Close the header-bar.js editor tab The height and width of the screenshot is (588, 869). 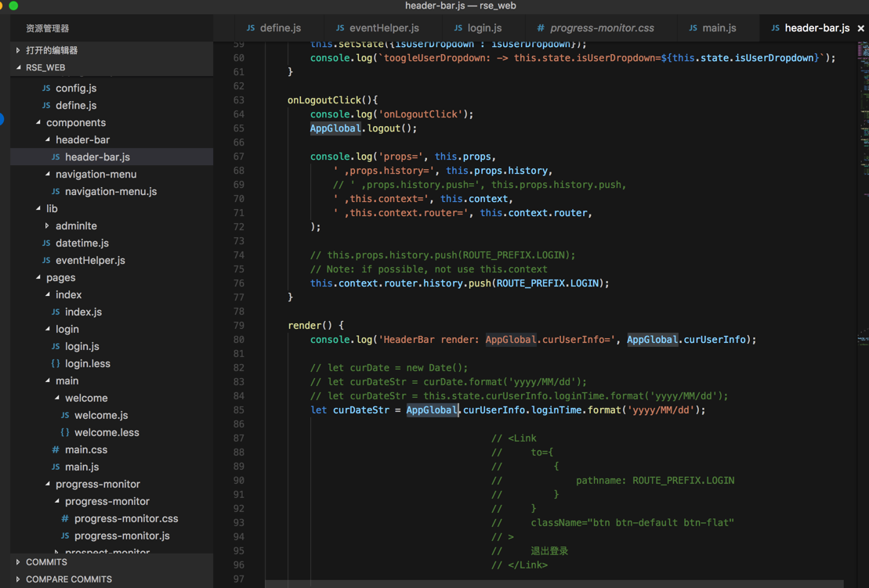[860, 28]
